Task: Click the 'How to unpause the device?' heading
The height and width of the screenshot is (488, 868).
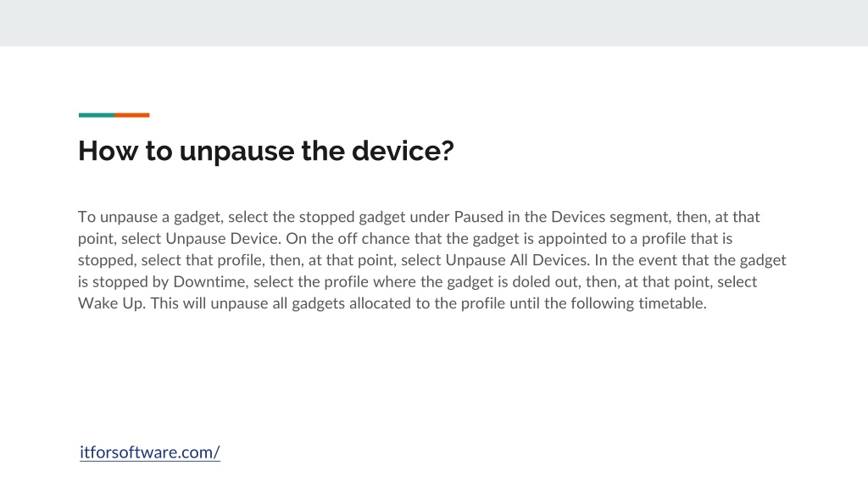Action: (x=265, y=151)
